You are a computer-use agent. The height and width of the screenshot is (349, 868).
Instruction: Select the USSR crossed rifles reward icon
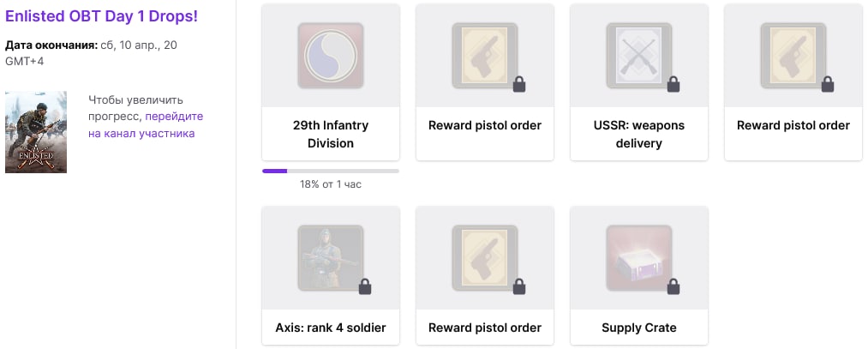click(639, 56)
